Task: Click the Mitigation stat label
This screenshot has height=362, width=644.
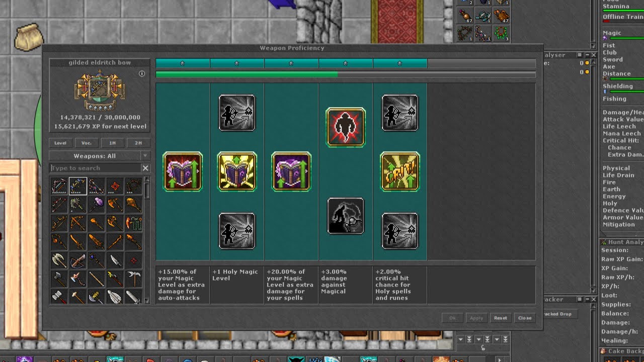Action: tap(619, 224)
